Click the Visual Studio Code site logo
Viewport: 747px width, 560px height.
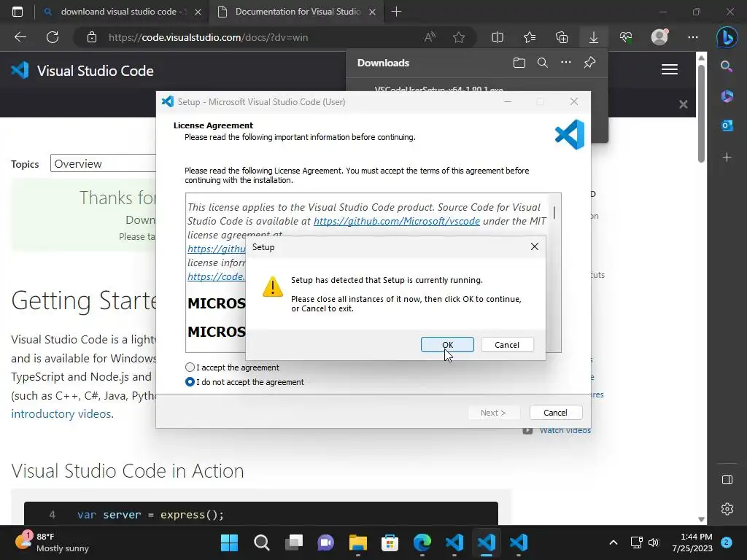(x=82, y=71)
